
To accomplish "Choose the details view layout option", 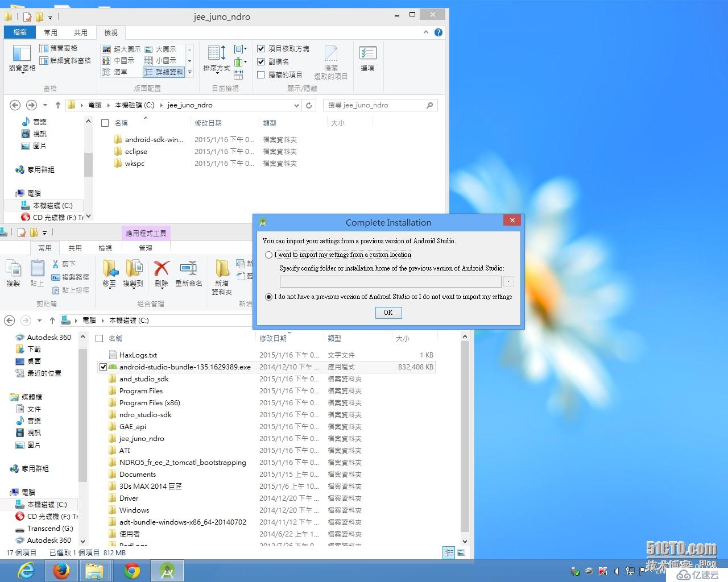I will pos(164,72).
